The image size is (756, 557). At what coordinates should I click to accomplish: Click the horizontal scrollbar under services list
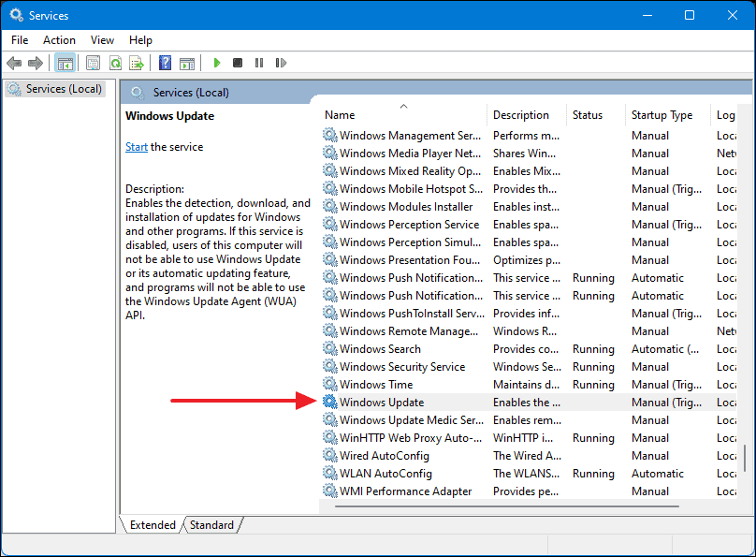click(x=507, y=506)
